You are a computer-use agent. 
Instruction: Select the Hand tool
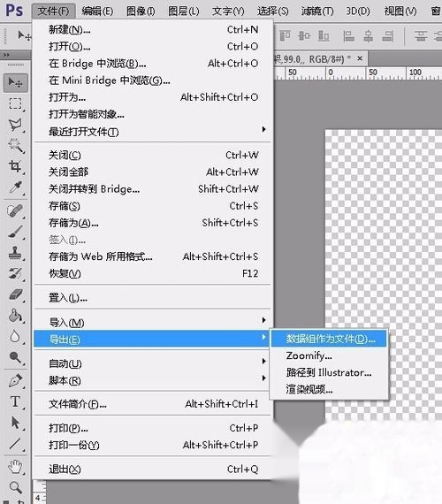coord(15,467)
